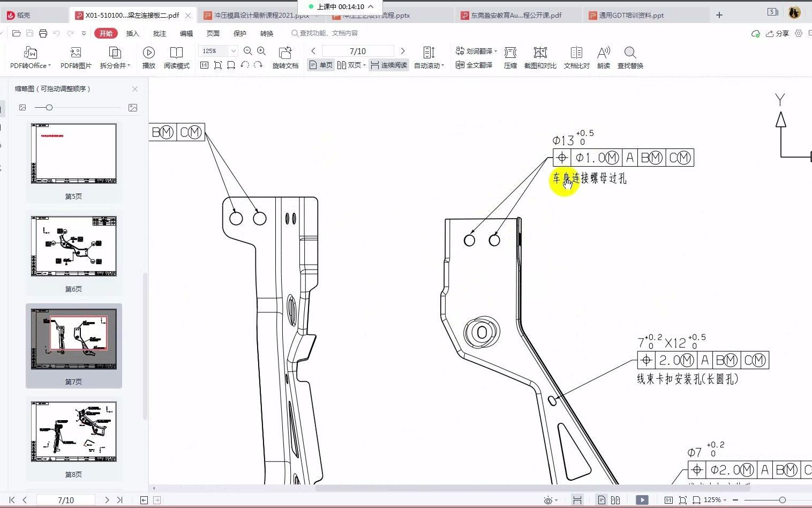
Task: Open the 旋转文档 rotate options dropdown
Action: 285,57
